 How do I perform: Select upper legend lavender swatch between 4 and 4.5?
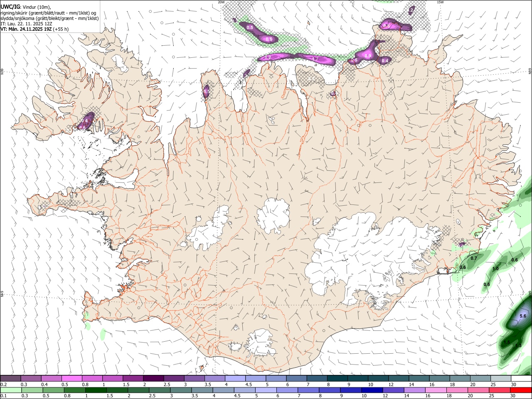[x=235, y=378]
